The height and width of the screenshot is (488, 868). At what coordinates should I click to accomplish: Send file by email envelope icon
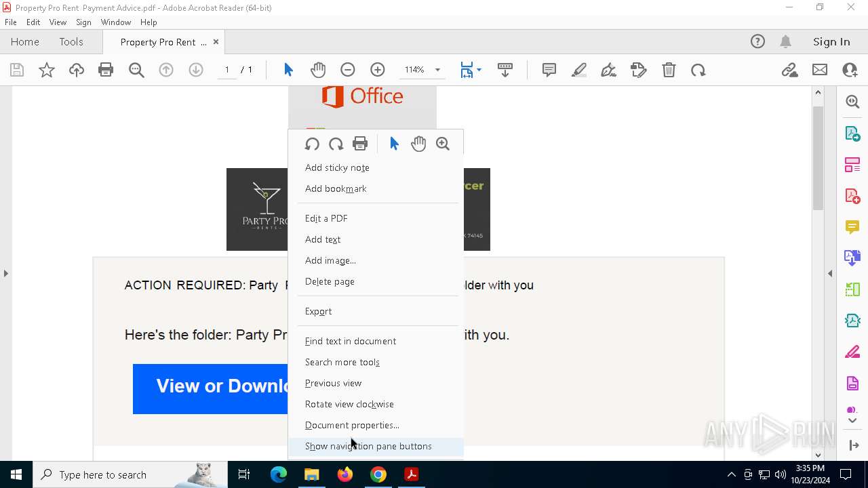820,70
